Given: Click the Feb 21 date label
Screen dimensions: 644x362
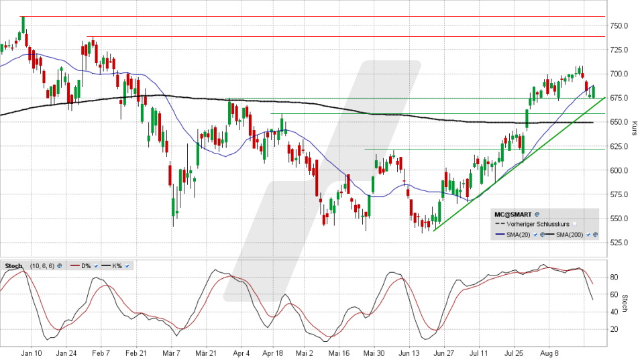Looking at the screenshot, I should click(x=136, y=353).
